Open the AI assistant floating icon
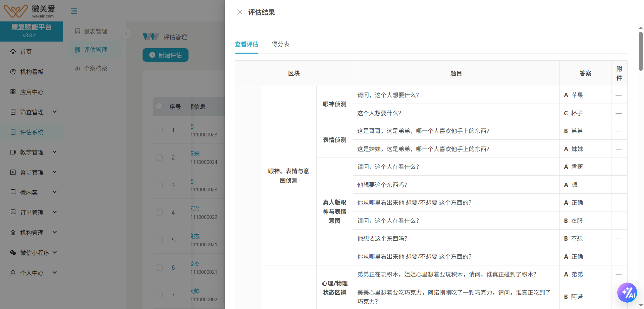Viewport: 644px width, 309px height. (628, 292)
